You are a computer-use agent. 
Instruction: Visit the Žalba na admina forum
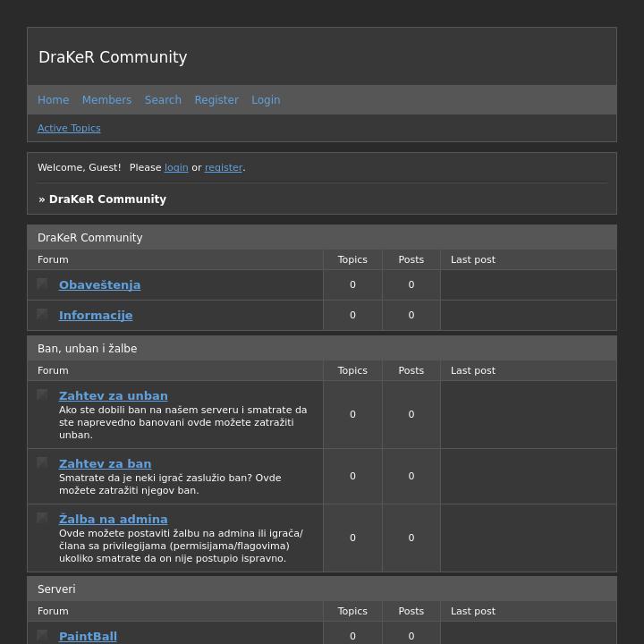[114, 519]
